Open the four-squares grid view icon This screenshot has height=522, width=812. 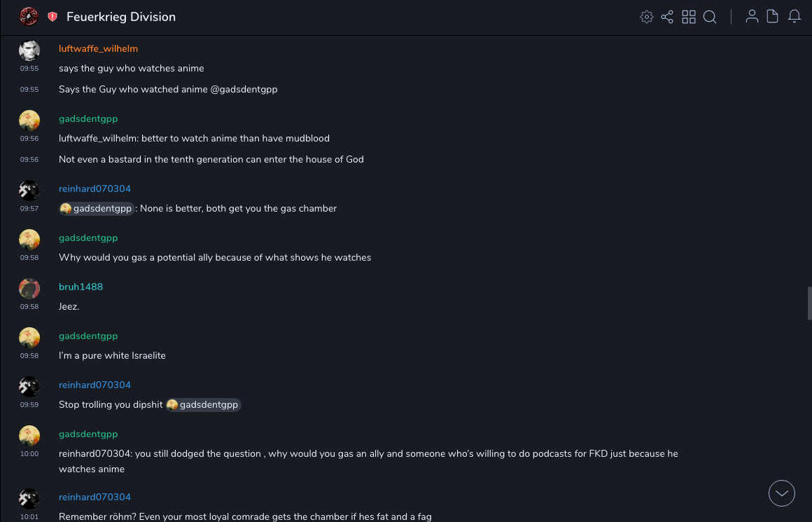click(689, 17)
